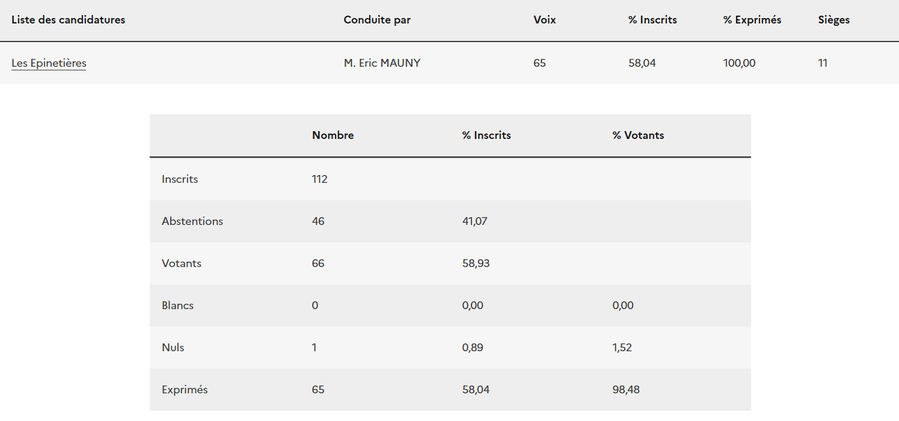This screenshot has height=421, width=899.
Task: Select the Nuls row label
Action: coord(173,347)
